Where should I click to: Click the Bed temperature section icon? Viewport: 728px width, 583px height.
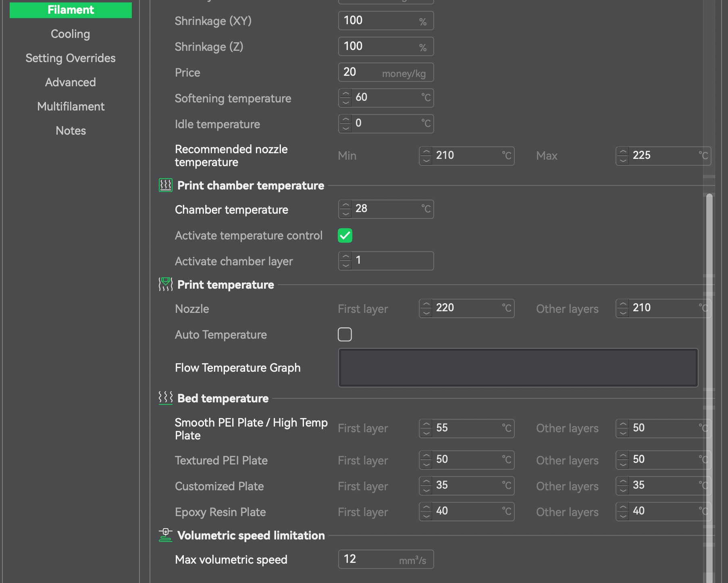(165, 398)
